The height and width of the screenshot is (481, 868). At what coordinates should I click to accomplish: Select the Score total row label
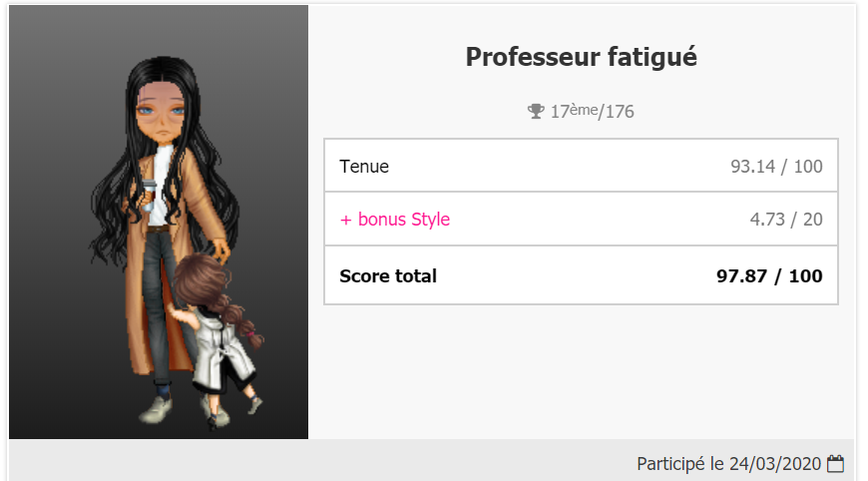(x=388, y=275)
